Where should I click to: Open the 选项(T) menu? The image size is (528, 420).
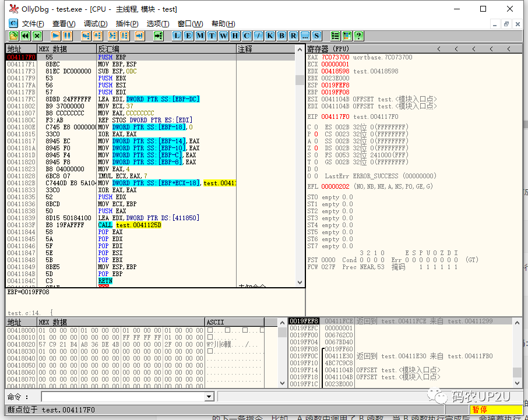coord(158,23)
